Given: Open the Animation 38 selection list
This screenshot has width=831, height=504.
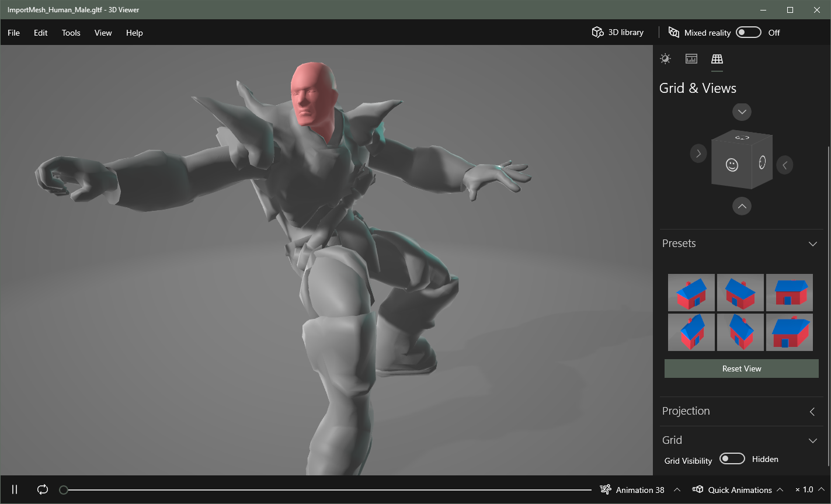Looking at the screenshot, I should (x=677, y=489).
